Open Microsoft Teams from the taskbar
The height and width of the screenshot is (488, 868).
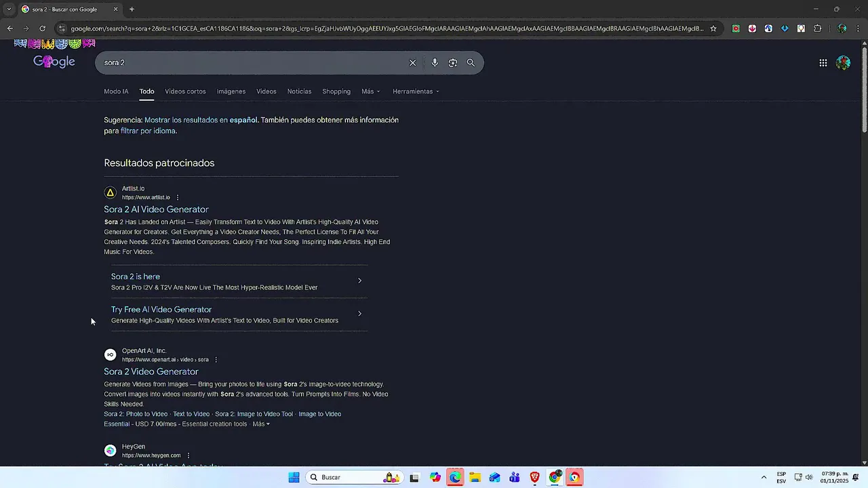515,477
